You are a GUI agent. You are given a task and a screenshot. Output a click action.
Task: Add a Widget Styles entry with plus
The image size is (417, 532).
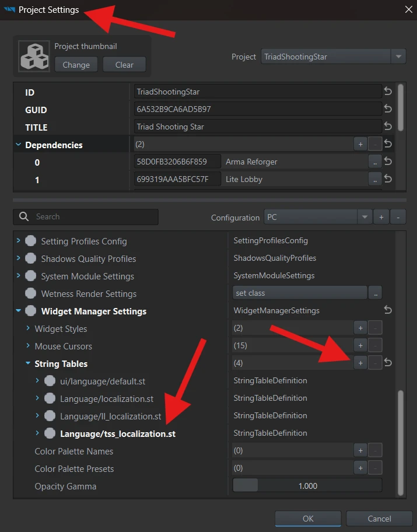pos(360,328)
